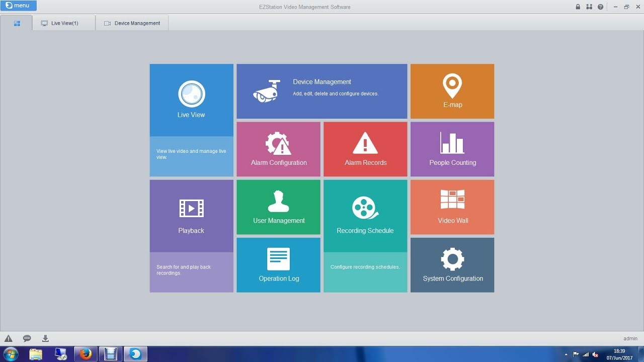Click 'Search for and play back recordings' text
The width and height of the screenshot is (644, 362).
(x=184, y=270)
